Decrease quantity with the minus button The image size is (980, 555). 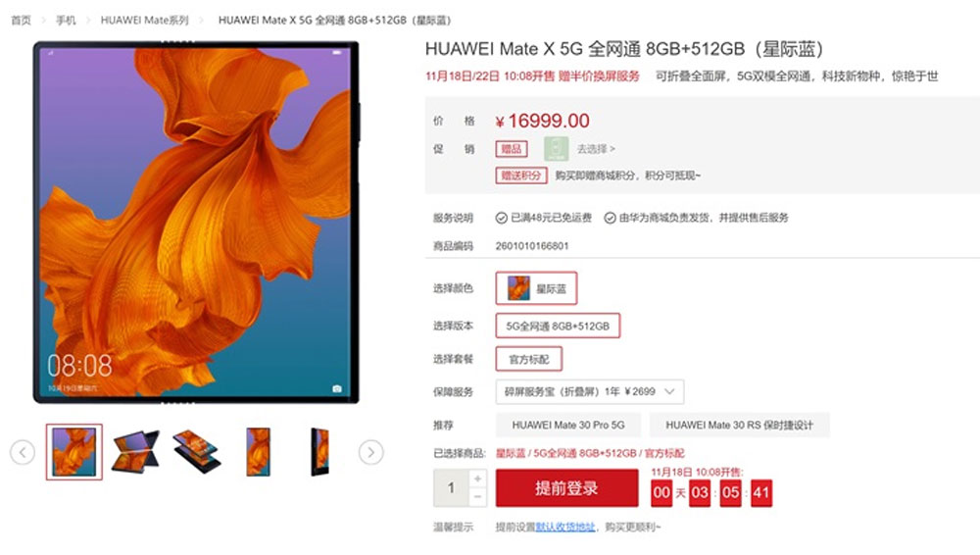point(477,497)
